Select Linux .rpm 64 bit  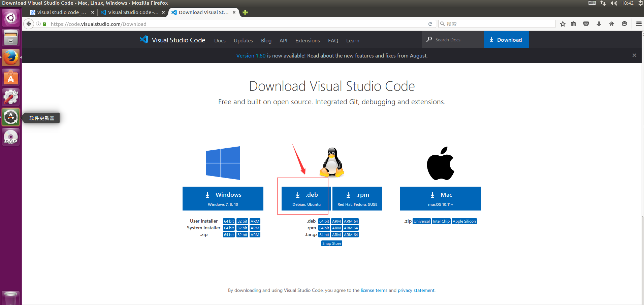[x=324, y=228]
